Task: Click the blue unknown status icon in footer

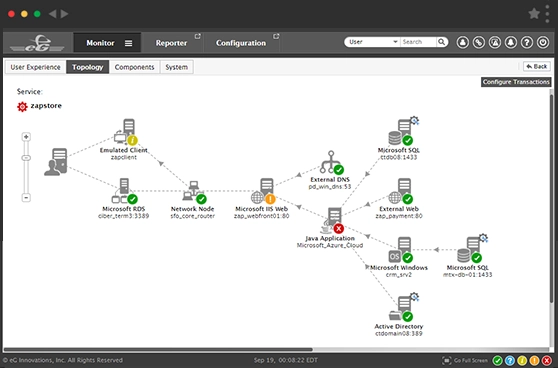Action: 510,361
